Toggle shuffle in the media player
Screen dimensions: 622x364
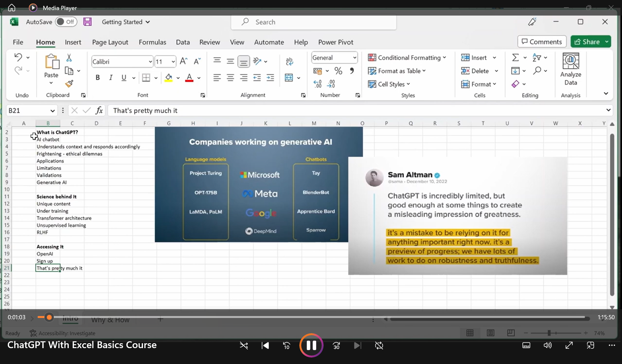(244, 346)
